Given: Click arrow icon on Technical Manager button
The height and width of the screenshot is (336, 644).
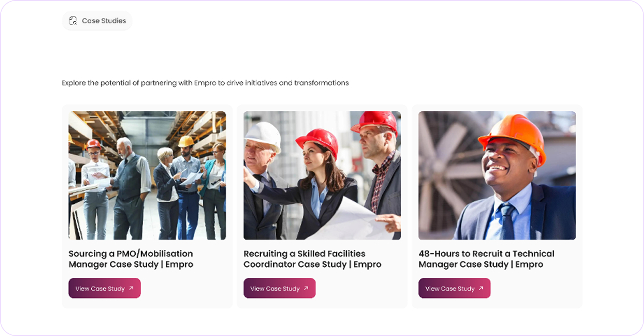Looking at the screenshot, I should click(481, 288).
